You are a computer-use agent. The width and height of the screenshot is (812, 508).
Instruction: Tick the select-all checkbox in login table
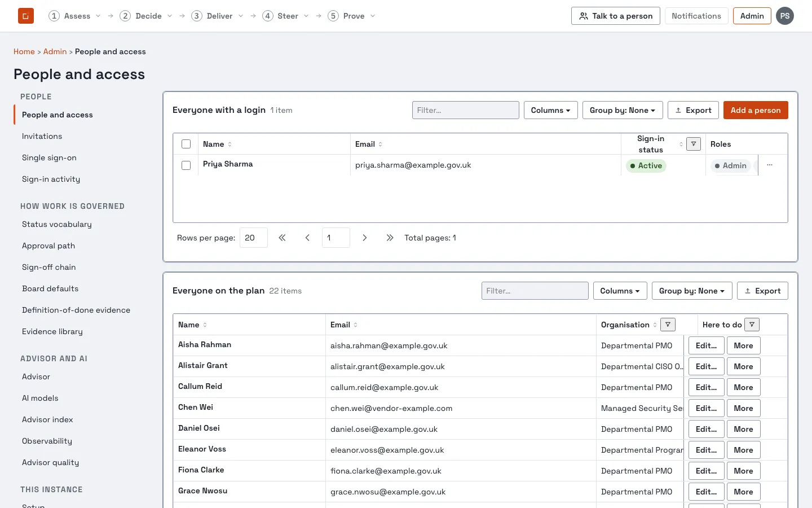click(x=186, y=144)
